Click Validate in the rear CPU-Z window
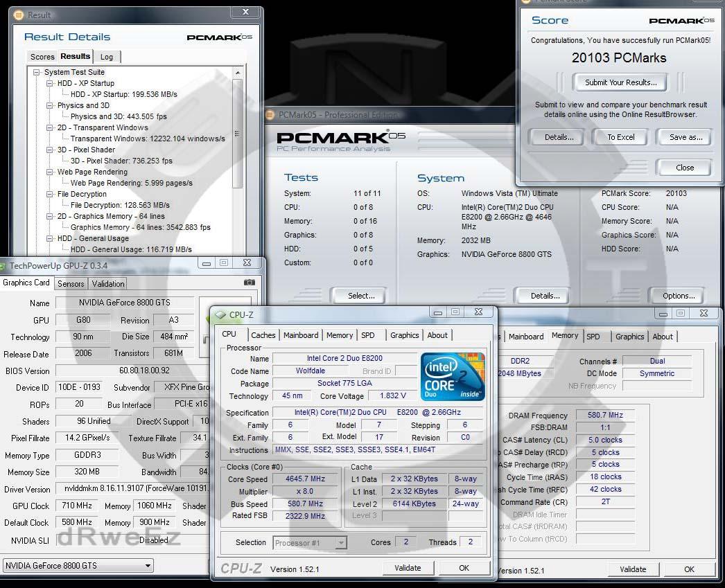725x588 pixels. pos(633,569)
